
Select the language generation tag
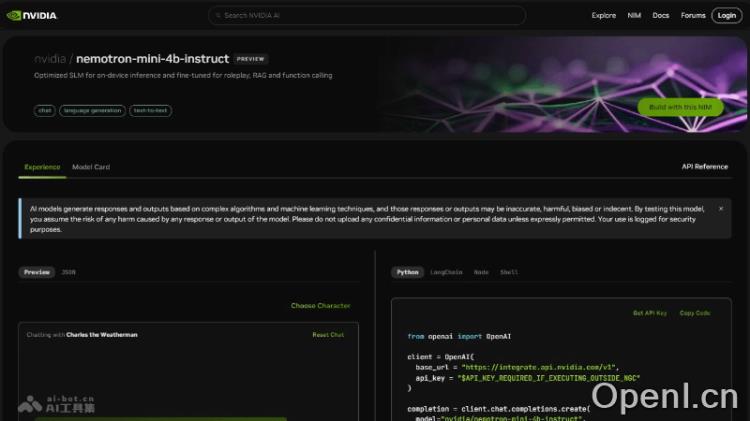[x=91, y=110]
